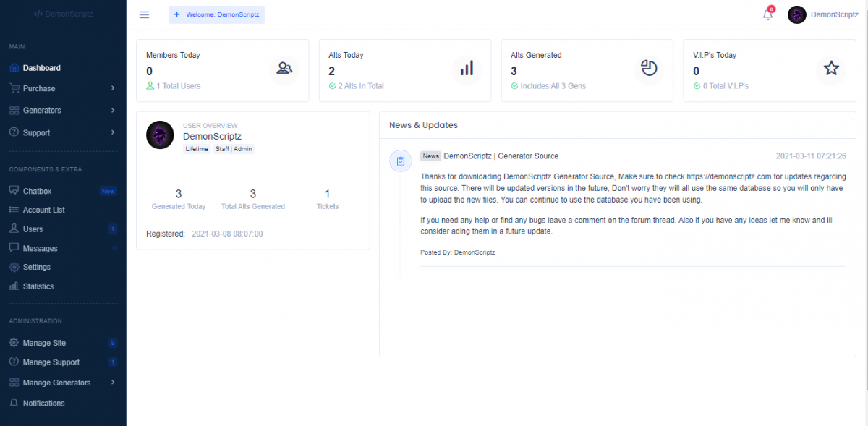Click the Alts Today bar chart icon
This screenshot has width=868, height=426.
pos(467,69)
